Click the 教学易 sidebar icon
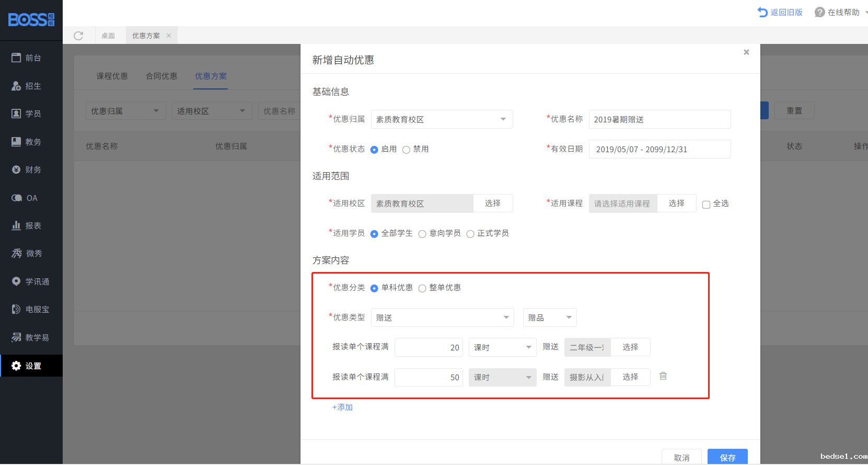 [x=16, y=337]
